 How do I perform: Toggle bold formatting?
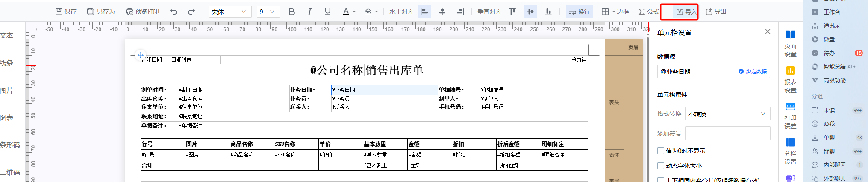click(x=292, y=12)
